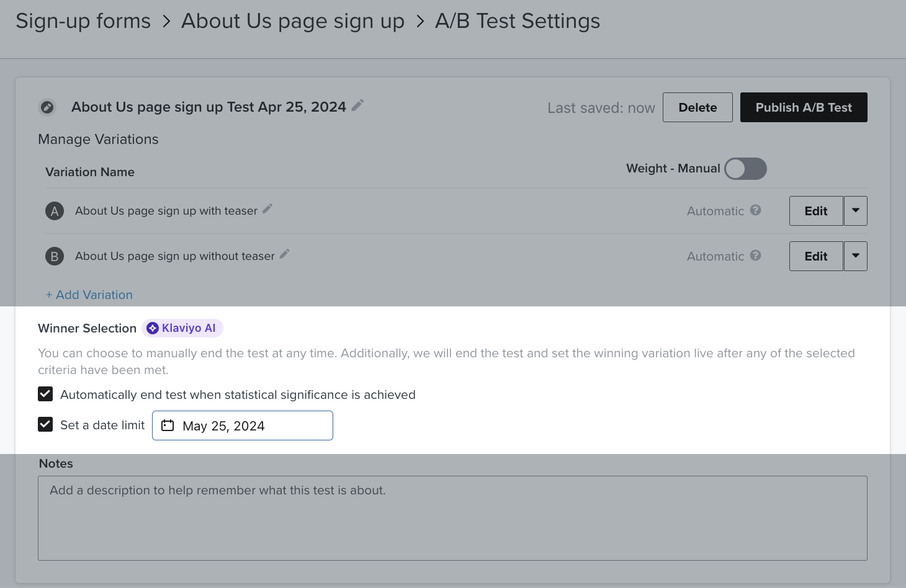Screen dimensions: 906x588
Task: Enable the Weight - Manual toggle
Action: (x=745, y=168)
